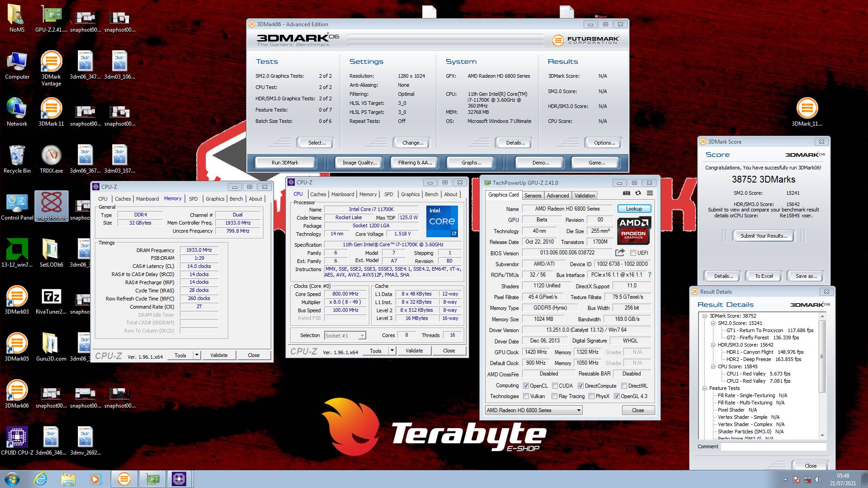Click GPU-Z screenshot camera icon
This screenshot has width=868, height=488.
(626, 193)
